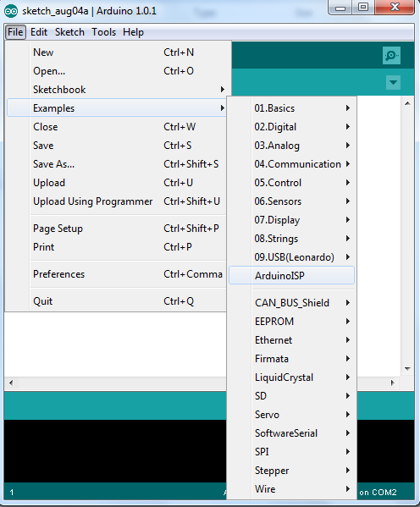This screenshot has width=420, height=507.
Task: Expand the 01.Basics examples submenu
Action: (291, 108)
